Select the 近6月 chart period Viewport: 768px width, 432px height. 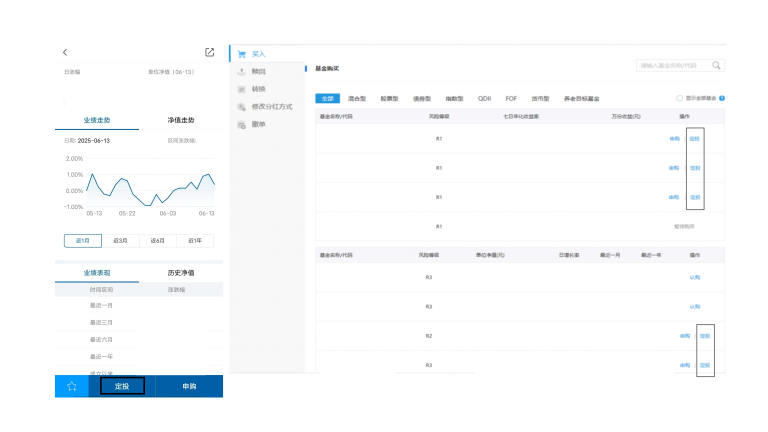[158, 240]
